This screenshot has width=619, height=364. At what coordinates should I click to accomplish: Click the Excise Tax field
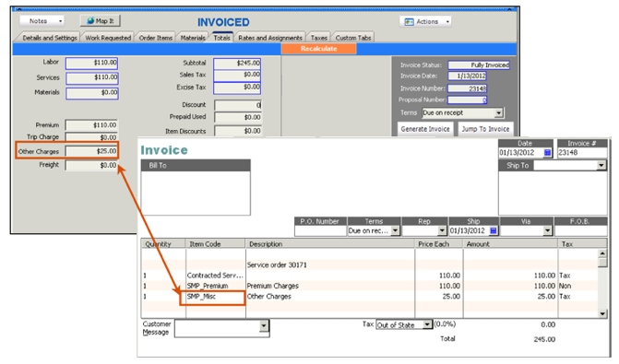pos(237,88)
